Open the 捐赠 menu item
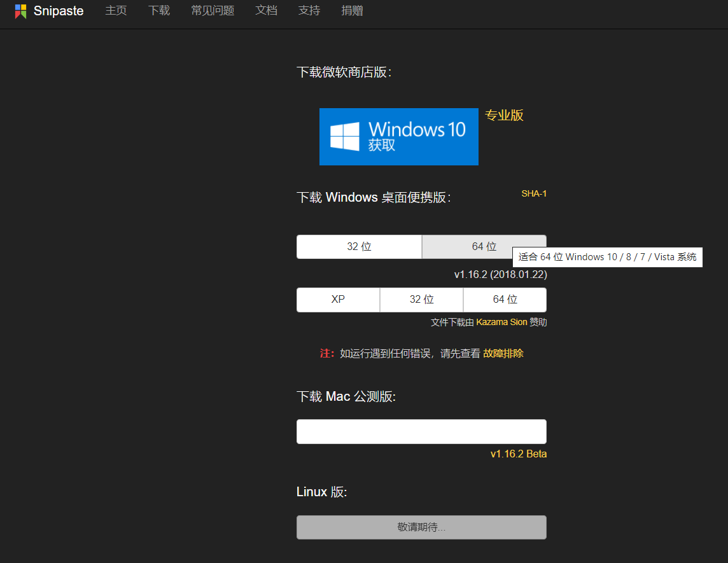Image resolution: width=728 pixels, height=563 pixels. [x=351, y=11]
